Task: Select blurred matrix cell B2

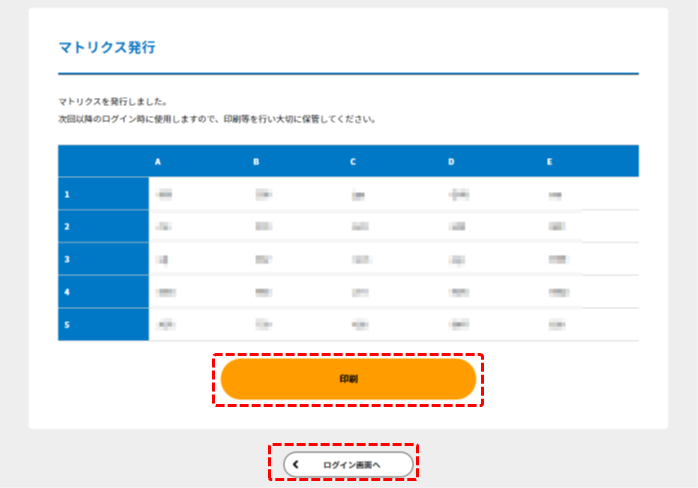Action: click(264, 226)
